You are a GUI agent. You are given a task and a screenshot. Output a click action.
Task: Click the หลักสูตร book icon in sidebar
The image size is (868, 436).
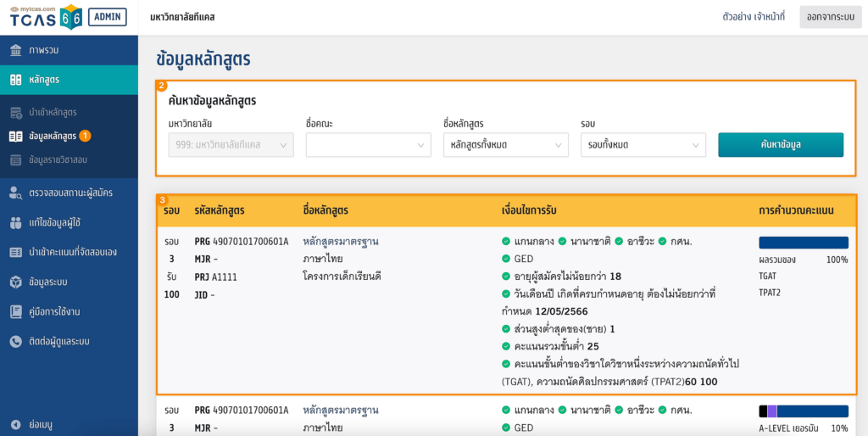pos(16,80)
